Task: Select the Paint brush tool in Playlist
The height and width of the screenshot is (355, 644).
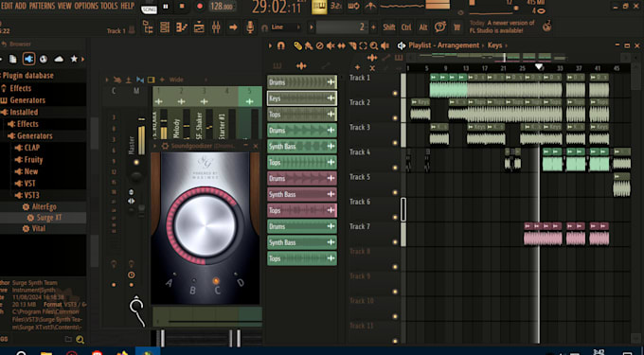Action: [309, 45]
